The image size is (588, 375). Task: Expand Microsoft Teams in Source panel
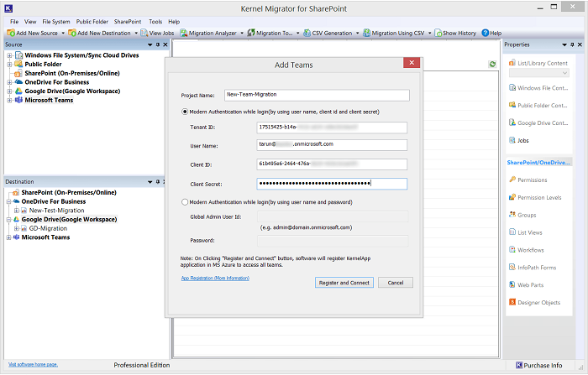click(9, 101)
